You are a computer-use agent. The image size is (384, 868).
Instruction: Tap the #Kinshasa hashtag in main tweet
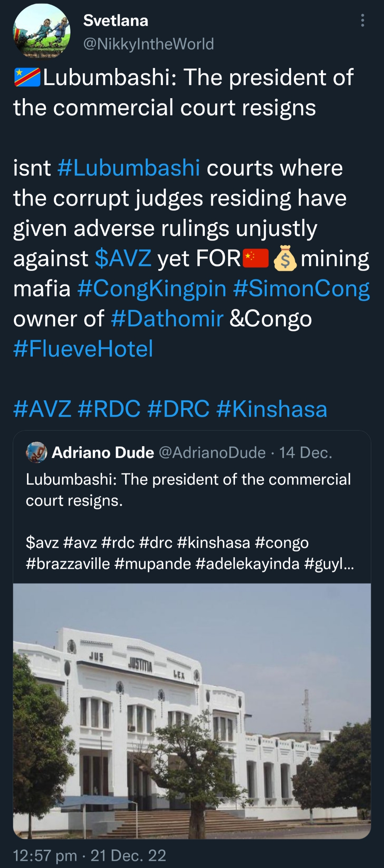point(272,409)
